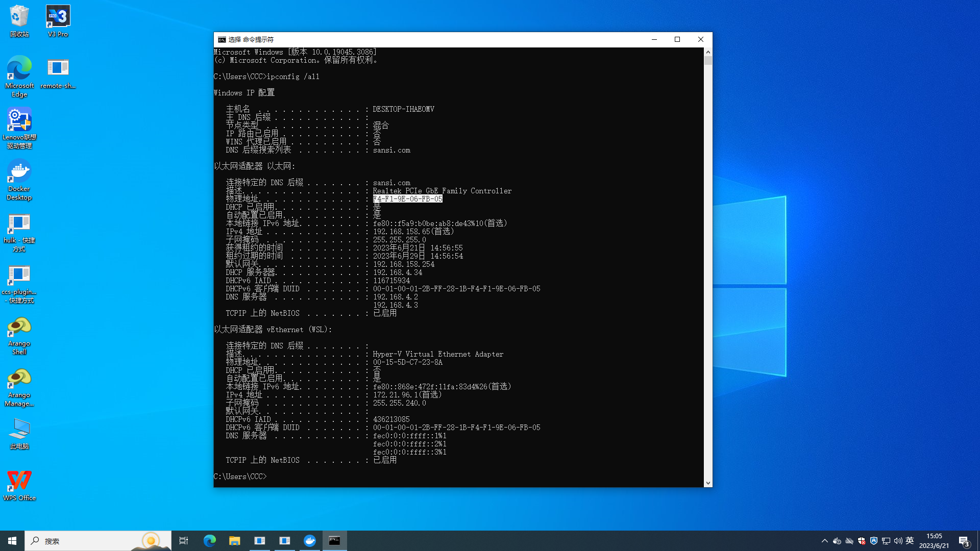Viewport: 980px width, 551px height.
Task: Open the volume control tray icon
Action: [898, 541]
